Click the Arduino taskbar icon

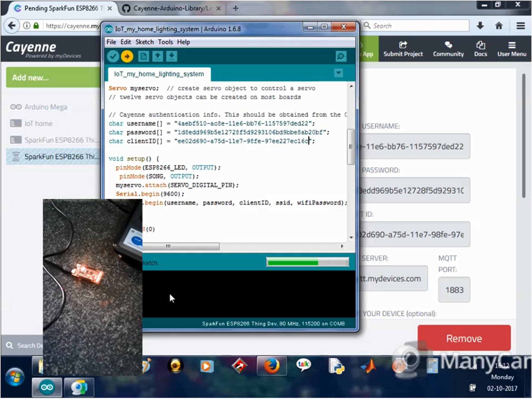tap(47, 387)
